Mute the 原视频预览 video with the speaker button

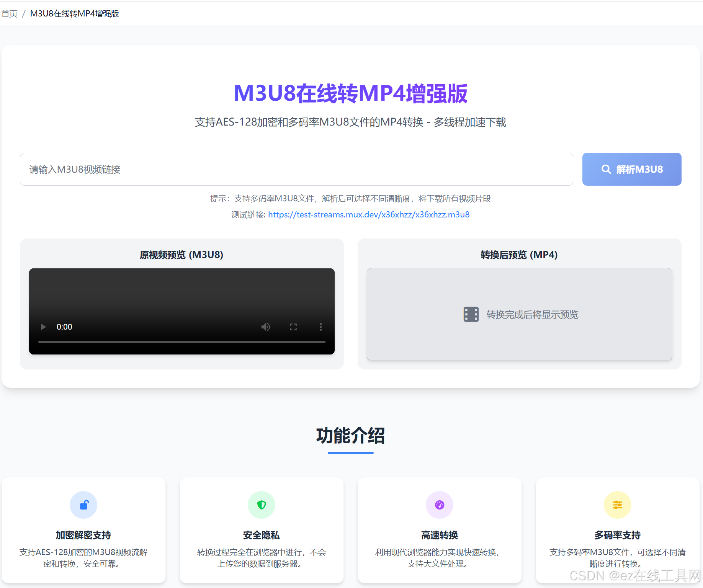[266, 327]
